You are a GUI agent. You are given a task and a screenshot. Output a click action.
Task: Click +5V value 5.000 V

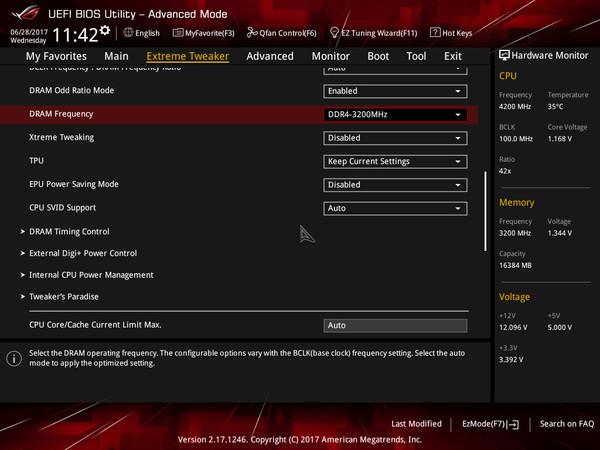pyautogui.click(x=560, y=328)
